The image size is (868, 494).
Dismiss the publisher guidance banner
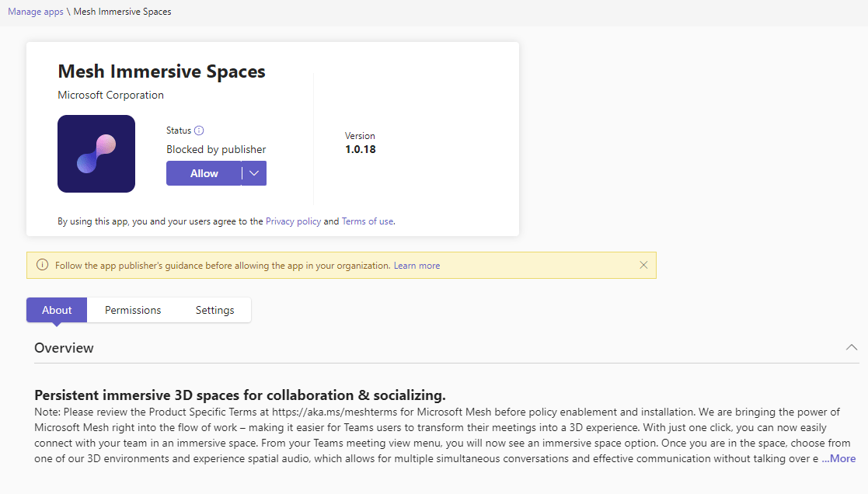(x=643, y=265)
